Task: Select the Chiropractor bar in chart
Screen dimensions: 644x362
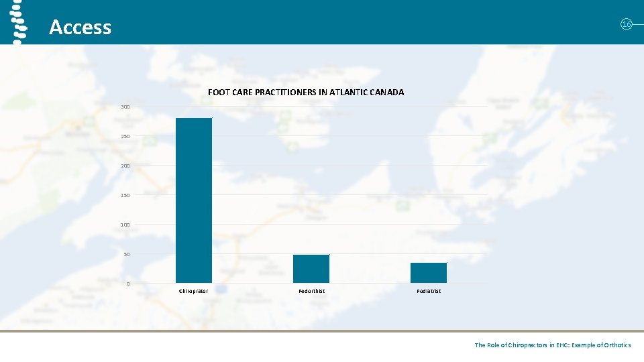Action: tap(194, 200)
